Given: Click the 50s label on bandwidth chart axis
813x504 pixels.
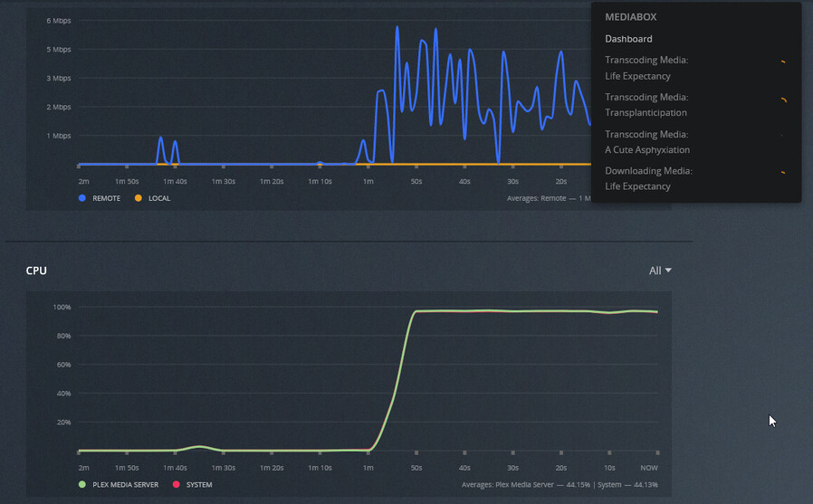Looking at the screenshot, I should (416, 181).
